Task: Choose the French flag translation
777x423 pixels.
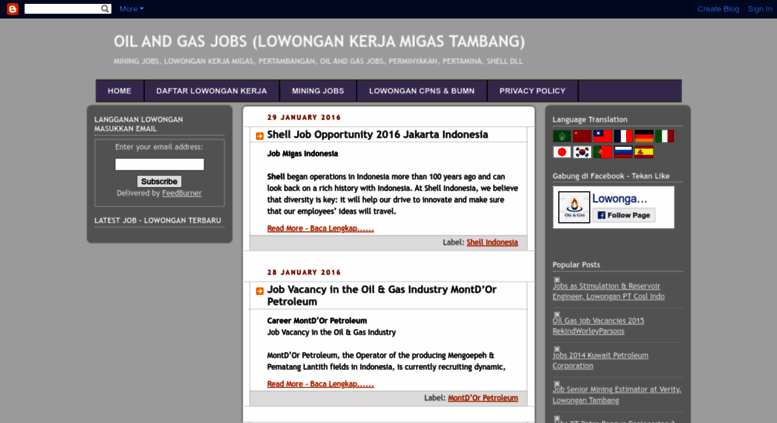Action: point(624,136)
